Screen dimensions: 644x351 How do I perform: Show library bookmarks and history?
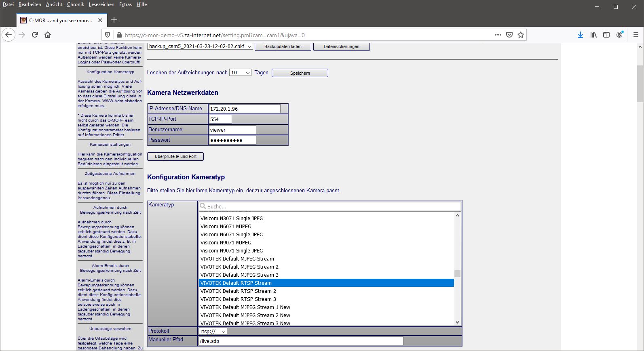[x=593, y=35]
